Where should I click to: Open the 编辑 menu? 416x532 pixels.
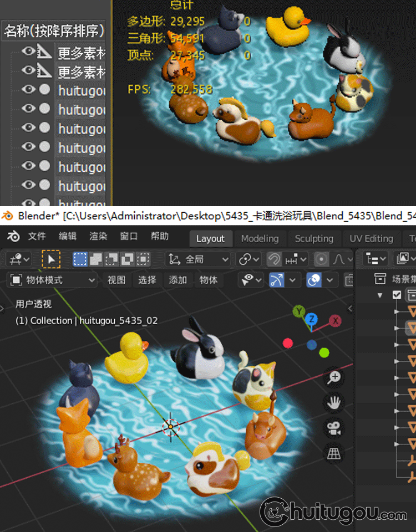coord(67,236)
